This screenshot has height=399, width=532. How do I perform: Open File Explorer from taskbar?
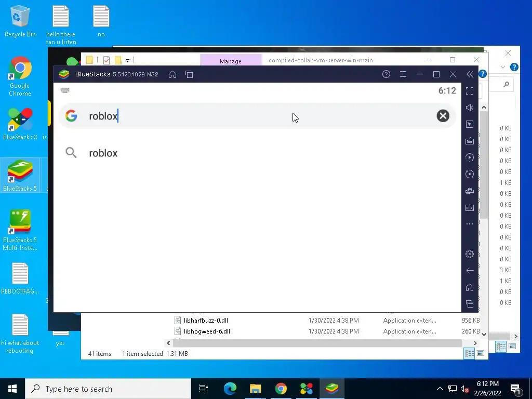pyautogui.click(x=256, y=389)
